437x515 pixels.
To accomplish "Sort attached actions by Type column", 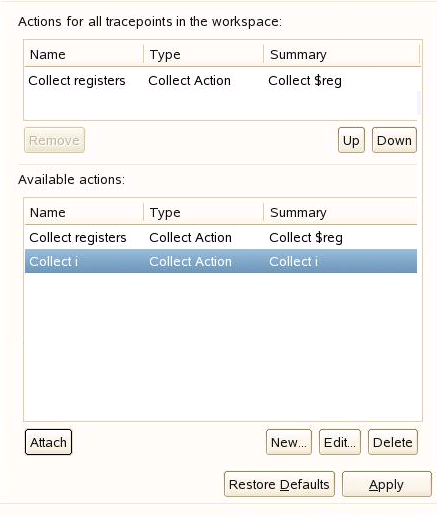I will coord(204,54).
